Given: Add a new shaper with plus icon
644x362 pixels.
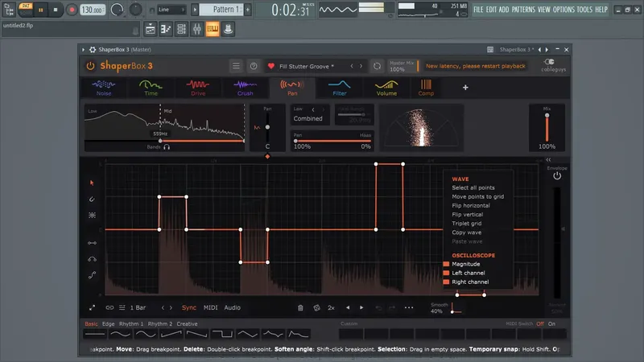Looking at the screenshot, I should tap(465, 88).
